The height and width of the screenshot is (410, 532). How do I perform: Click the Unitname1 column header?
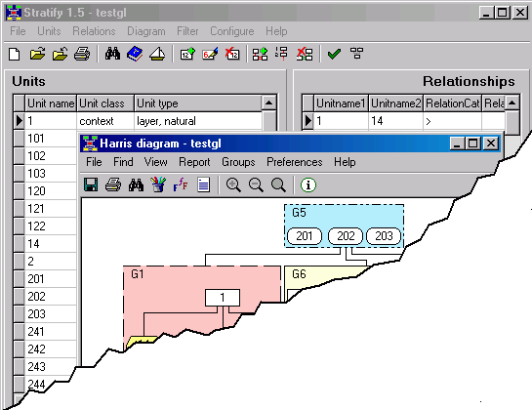coord(341,103)
